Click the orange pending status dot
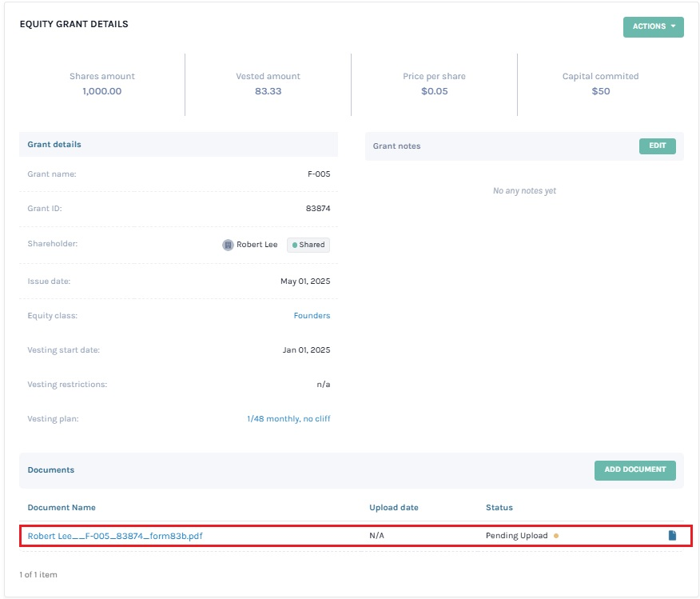This screenshot has height=599, width=700. point(556,536)
